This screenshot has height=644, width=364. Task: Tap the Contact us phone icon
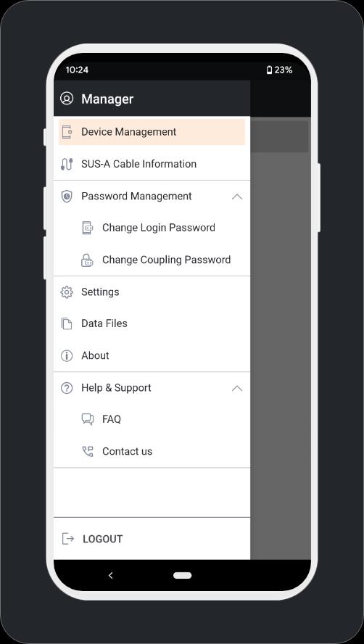click(88, 451)
